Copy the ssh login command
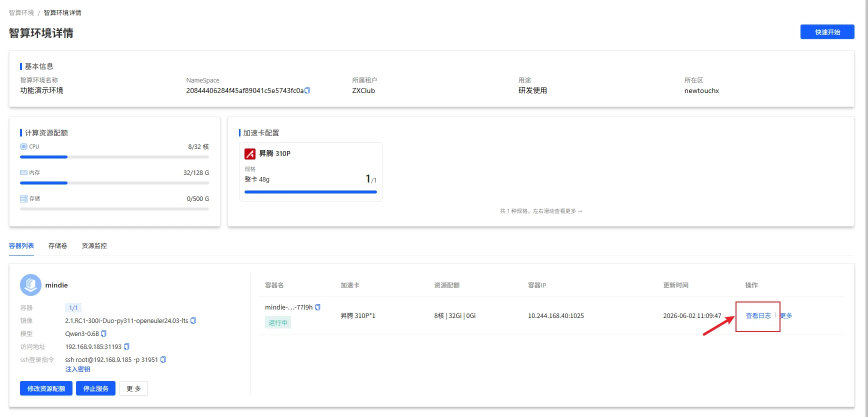This screenshot has width=868, height=417. (163, 359)
